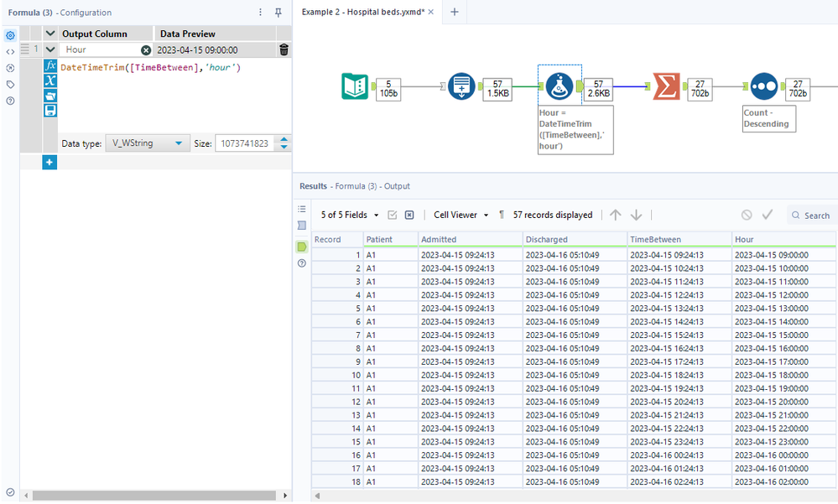The width and height of the screenshot is (838, 504).
Task: Open a new workflow tab with plus
Action: pyautogui.click(x=455, y=12)
